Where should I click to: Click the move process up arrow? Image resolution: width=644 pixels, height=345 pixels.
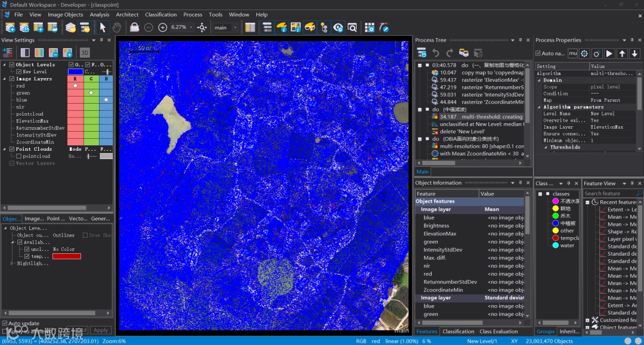pos(622,54)
